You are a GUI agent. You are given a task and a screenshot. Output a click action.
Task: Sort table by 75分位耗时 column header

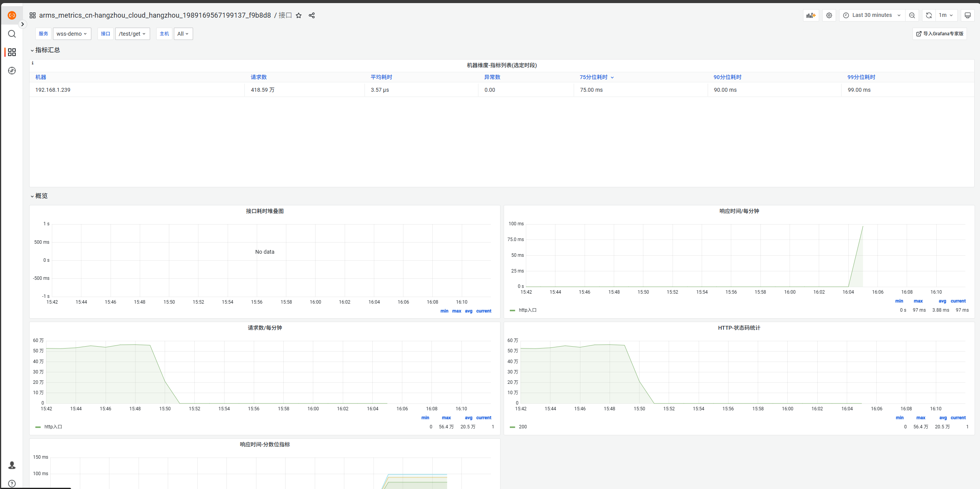tap(593, 77)
